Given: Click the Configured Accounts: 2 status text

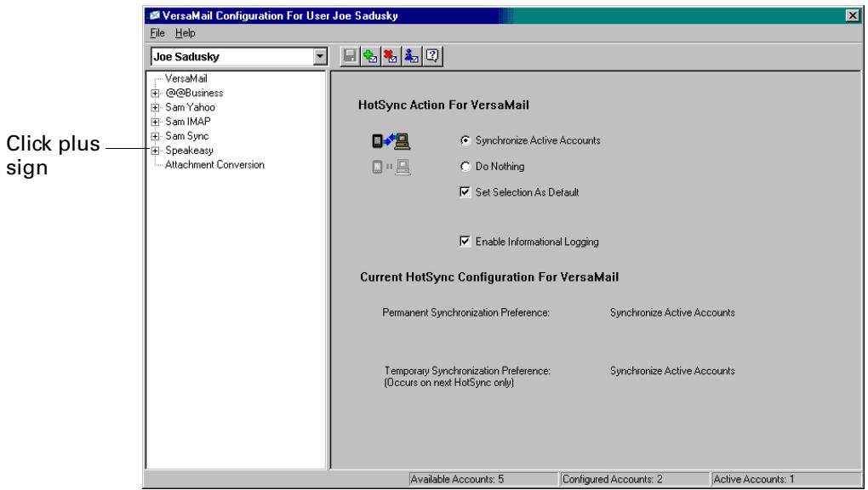Looking at the screenshot, I should point(612,480).
